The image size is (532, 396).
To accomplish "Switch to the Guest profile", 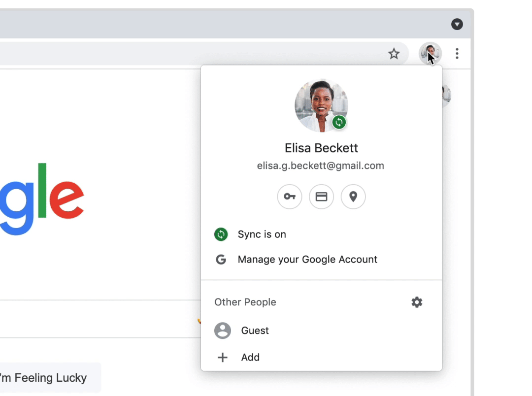I will [x=255, y=330].
